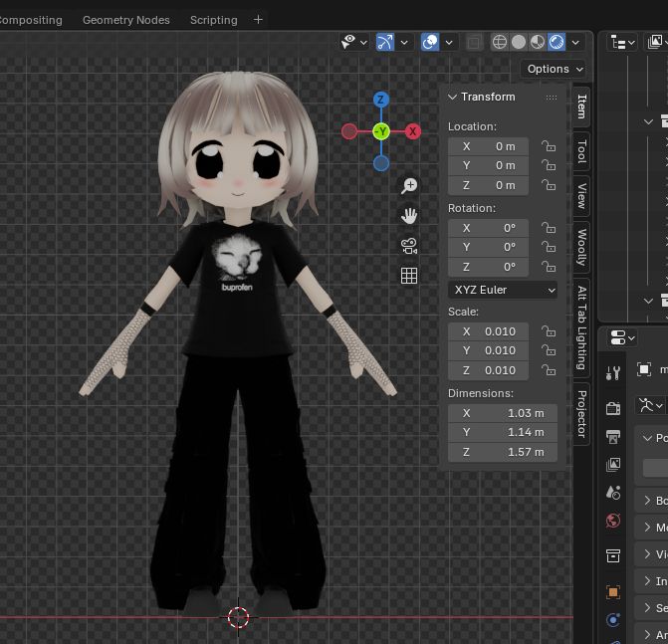This screenshot has height=644, width=668.
Task: Toggle viewport gizmos visibility
Action: point(385,42)
